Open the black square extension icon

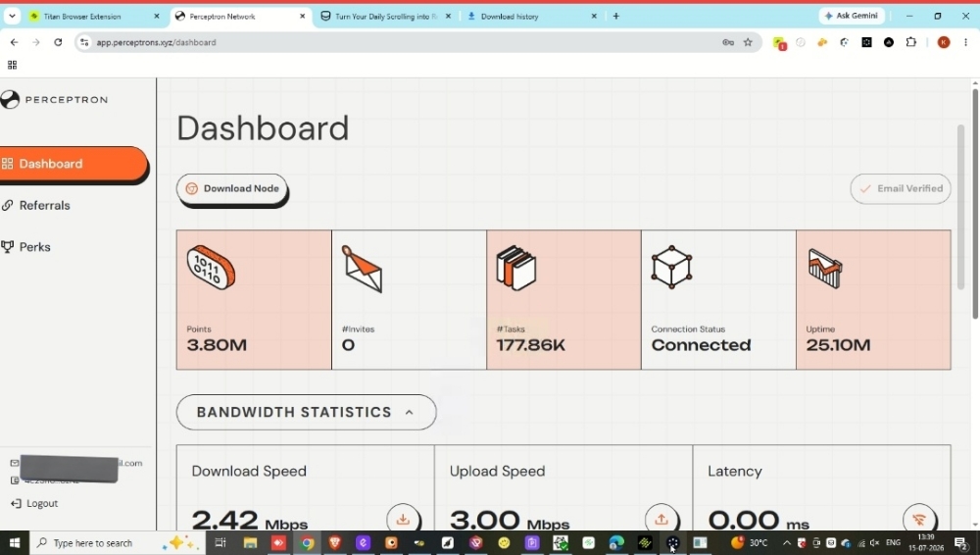[x=867, y=42]
